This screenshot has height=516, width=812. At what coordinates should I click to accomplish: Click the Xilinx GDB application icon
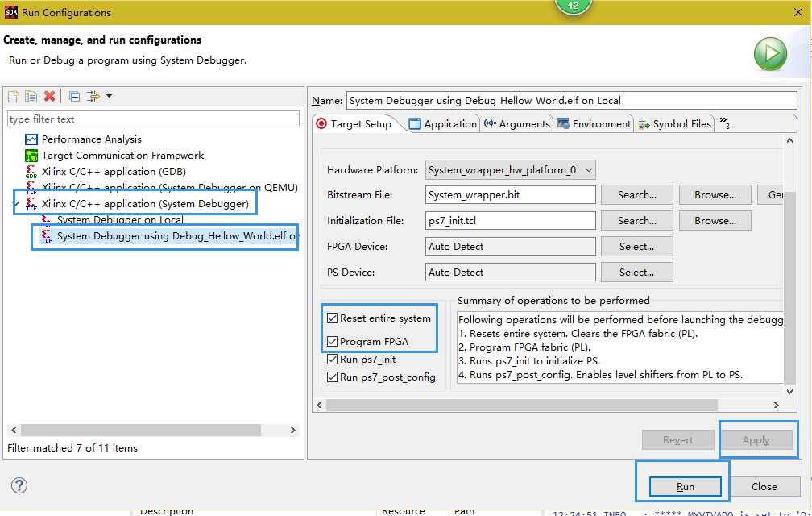click(x=31, y=172)
